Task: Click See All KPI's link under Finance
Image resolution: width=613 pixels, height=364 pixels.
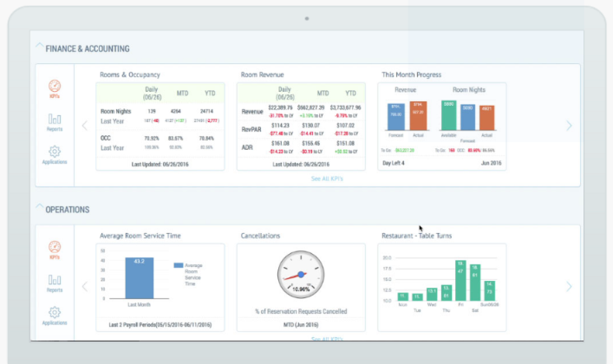Action: click(327, 179)
